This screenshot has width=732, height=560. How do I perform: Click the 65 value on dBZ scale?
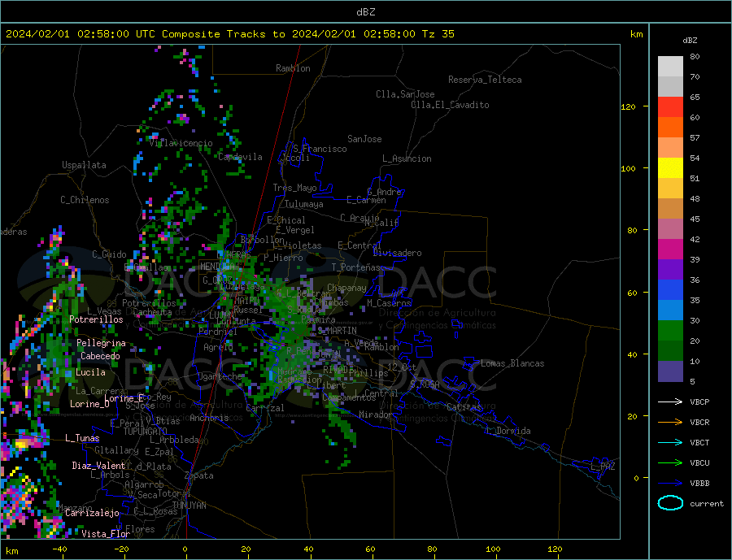tap(695, 97)
